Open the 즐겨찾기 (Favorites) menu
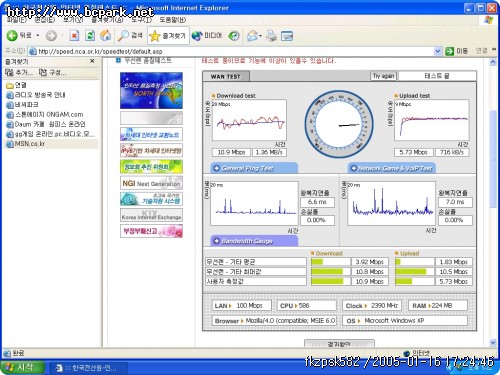 [x=107, y=20]
